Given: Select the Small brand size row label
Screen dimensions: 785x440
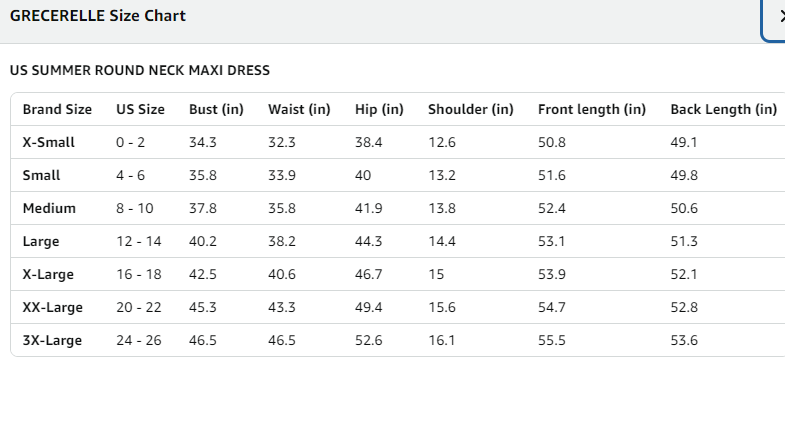Looking at the screenshot, I should (42, 175).
